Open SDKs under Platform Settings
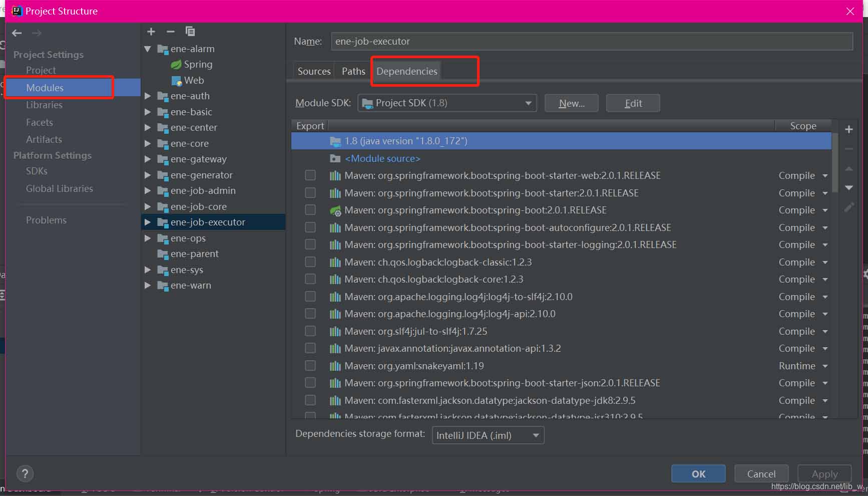The height and width of the screenshot is (496, 868). coord(37,171)
